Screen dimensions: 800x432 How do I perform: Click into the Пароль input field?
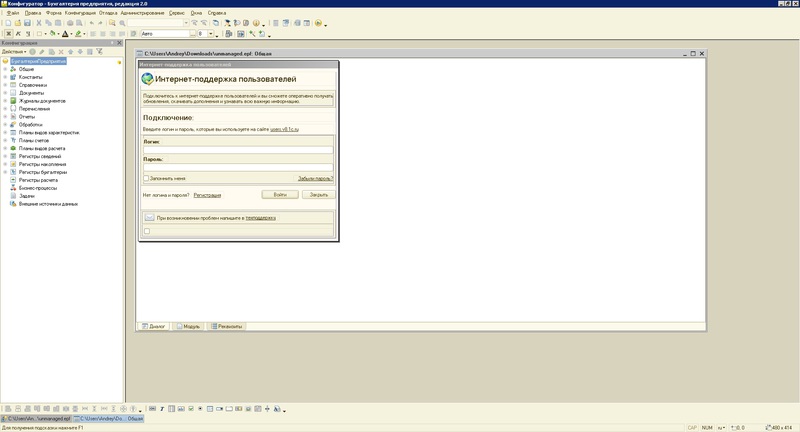coord(238,167)
